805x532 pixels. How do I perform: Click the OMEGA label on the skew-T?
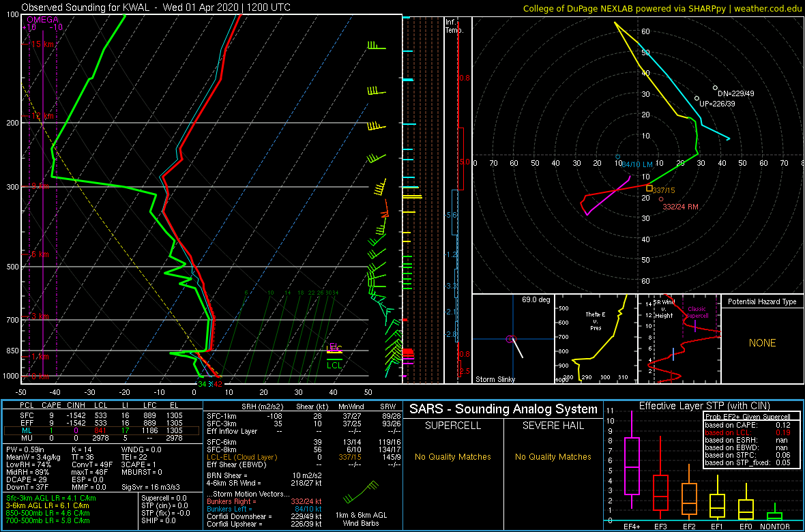click(x=42, y=20)
